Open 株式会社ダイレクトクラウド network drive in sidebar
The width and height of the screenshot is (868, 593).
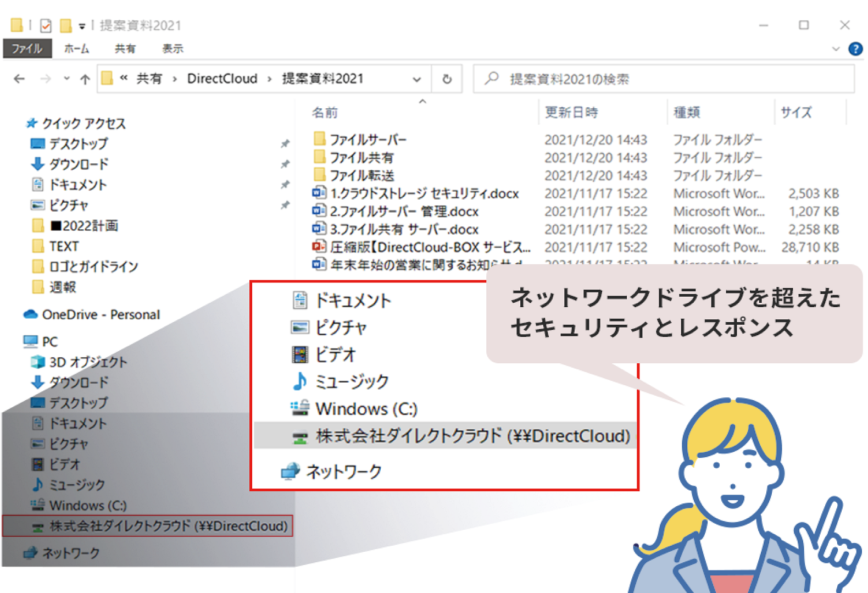click(148, 526)
